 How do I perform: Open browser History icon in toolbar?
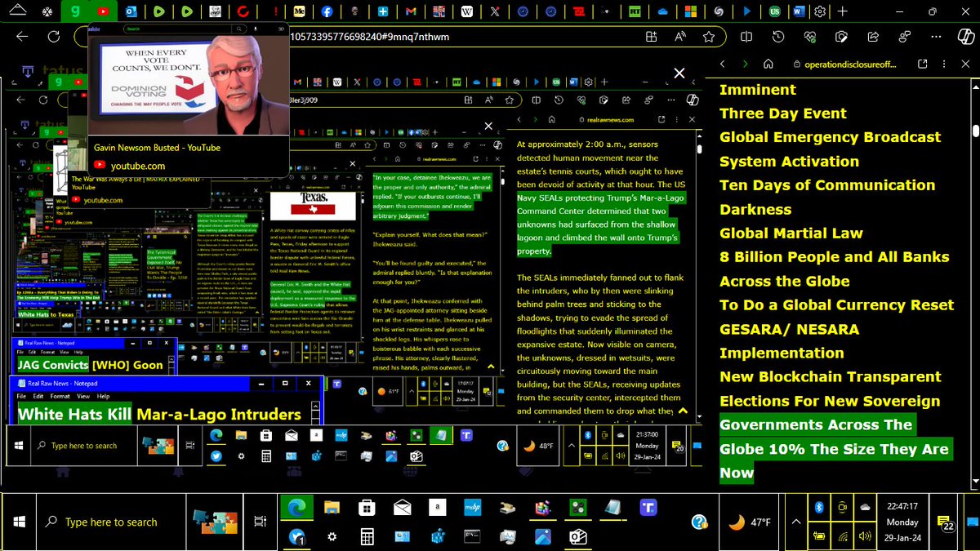coord(777,37)
